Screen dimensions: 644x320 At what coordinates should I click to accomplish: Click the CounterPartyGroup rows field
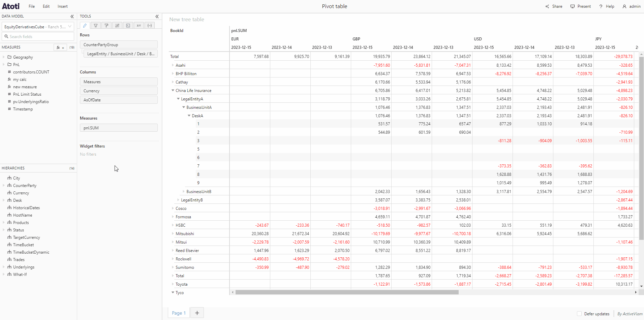tap(119, 44)
